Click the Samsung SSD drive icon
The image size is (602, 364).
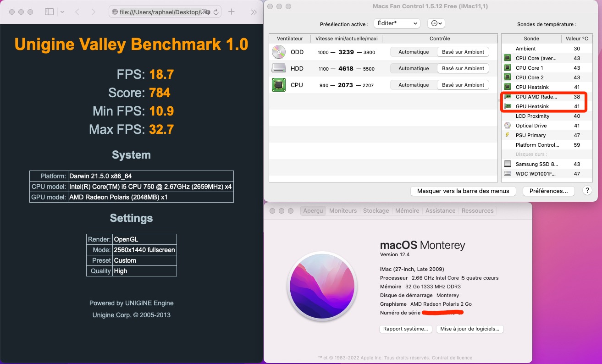point(507,164)
